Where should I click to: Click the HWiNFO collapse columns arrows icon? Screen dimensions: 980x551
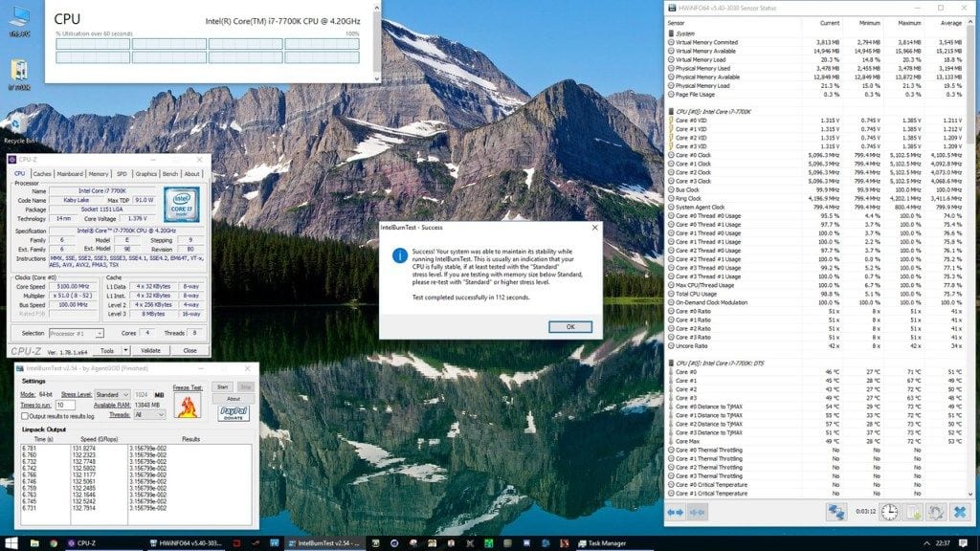pos(698,513)
